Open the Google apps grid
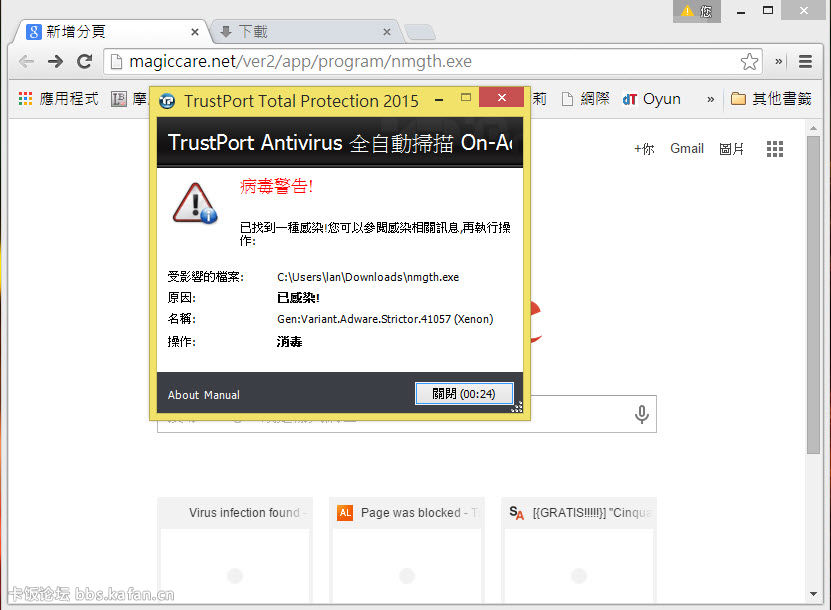Viewport: 831px width, 610px height. (x=775, y=149)
